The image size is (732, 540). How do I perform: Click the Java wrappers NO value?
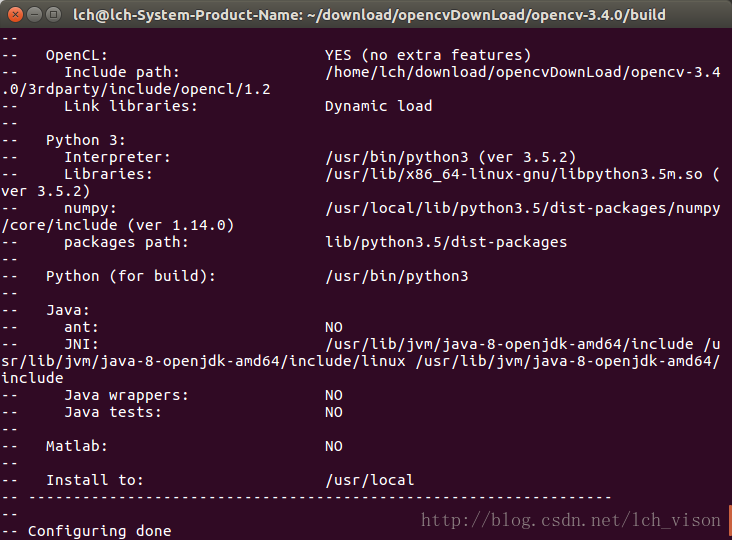[334, 395]
